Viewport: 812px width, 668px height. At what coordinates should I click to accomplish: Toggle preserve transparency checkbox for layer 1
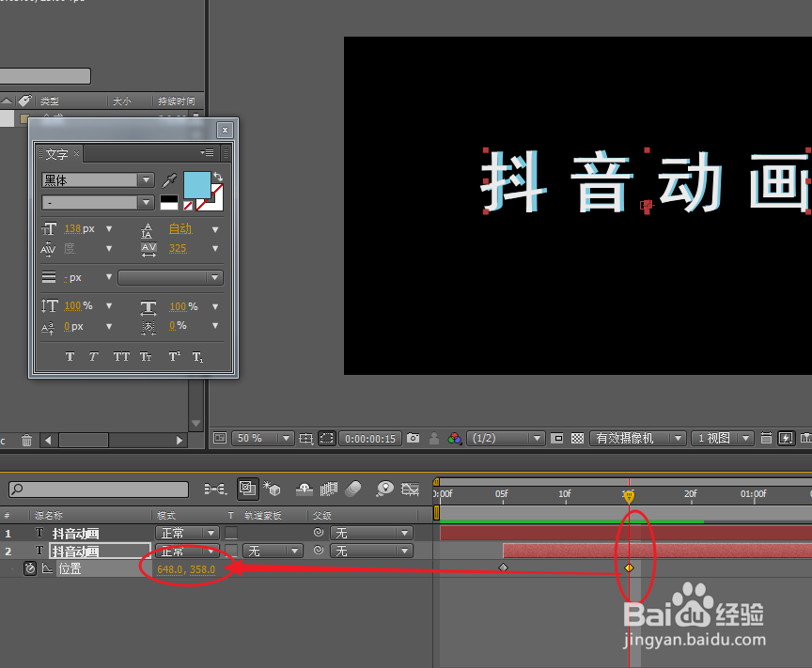coord(231,533)
